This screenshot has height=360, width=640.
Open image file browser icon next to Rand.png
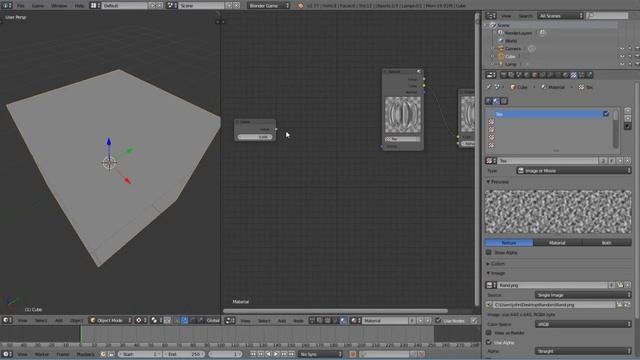pyautogui.click(x=620, y=285)
